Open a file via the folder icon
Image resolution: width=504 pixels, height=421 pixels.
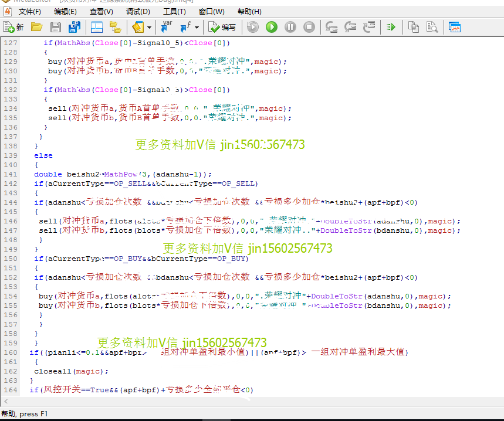(36, 28)
